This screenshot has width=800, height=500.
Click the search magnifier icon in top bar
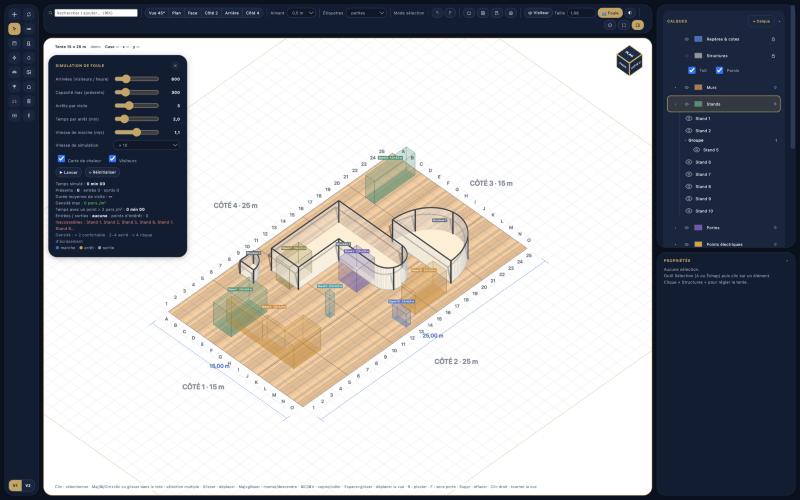(51, 13)
